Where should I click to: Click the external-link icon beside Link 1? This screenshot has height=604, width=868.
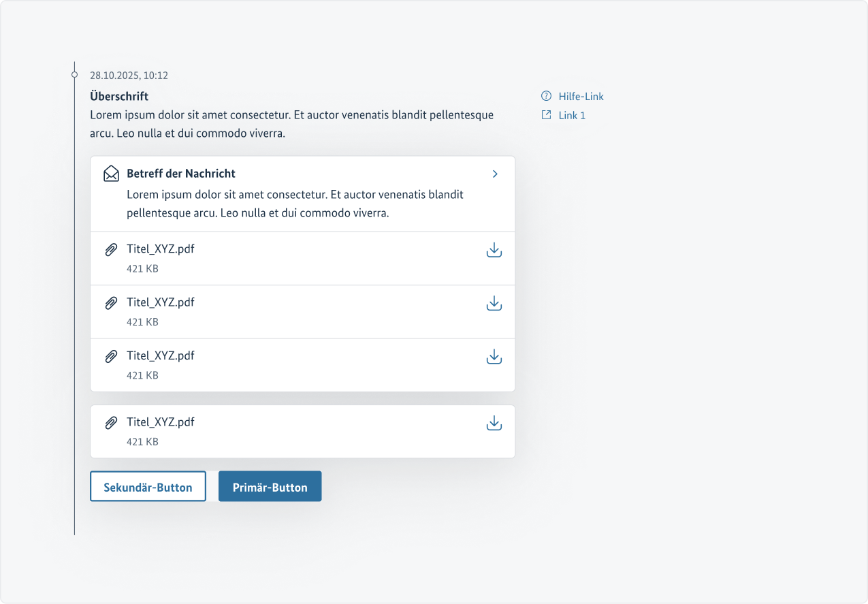[x=546, y=115]
